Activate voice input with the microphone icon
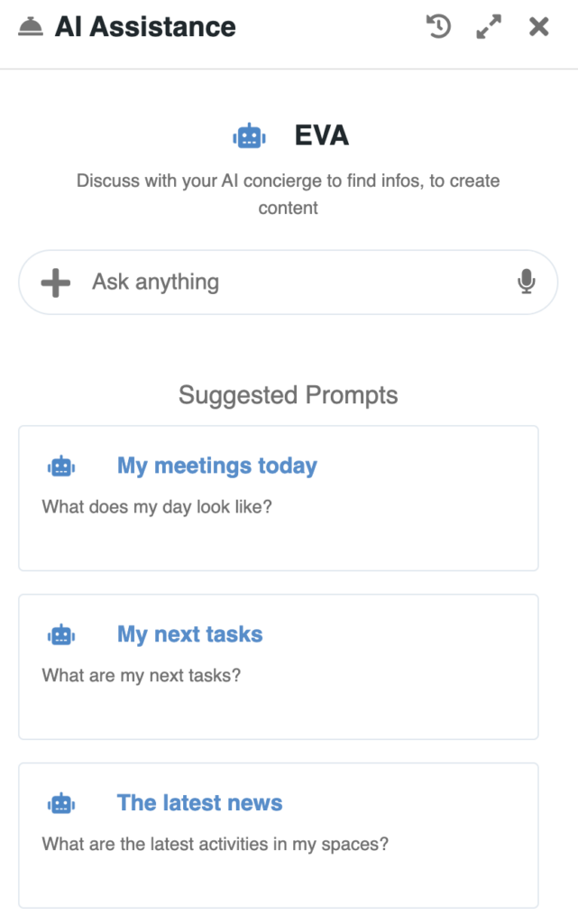Screen dimensions: 578x924 [x=527, y=282]
